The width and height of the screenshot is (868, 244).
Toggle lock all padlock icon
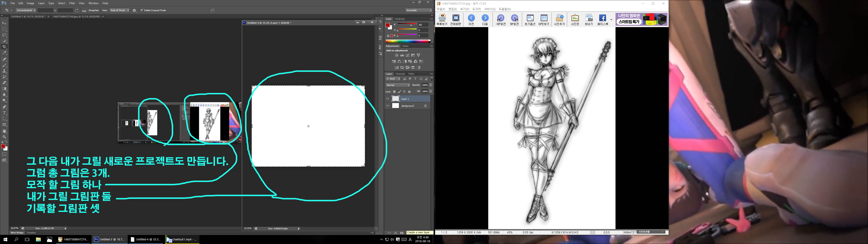click(409, 92)
